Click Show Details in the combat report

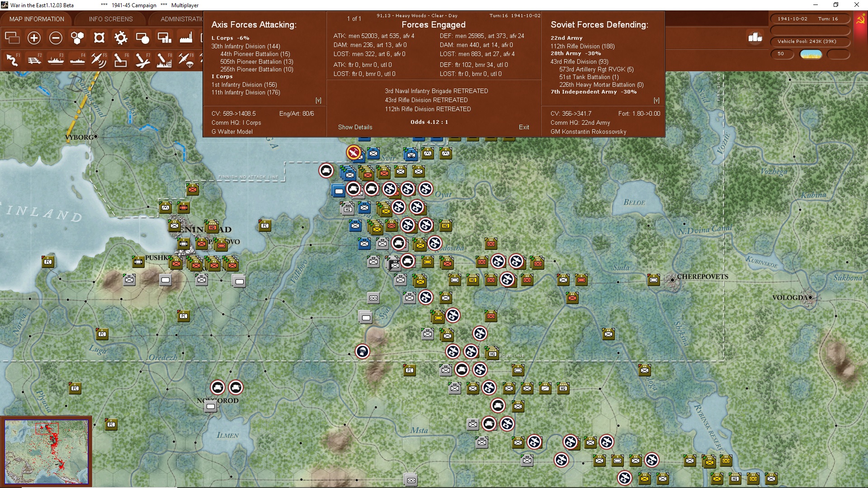(355, 127)
